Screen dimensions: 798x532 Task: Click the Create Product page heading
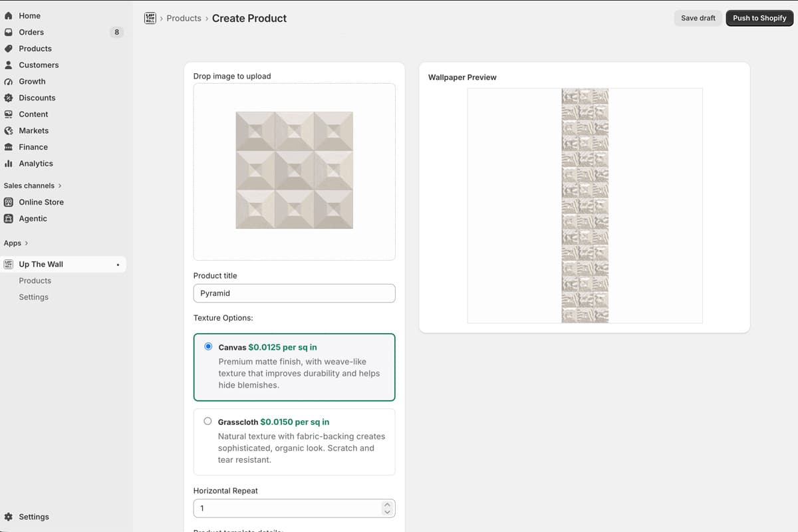pyautogui.click(x=249, y=18)
